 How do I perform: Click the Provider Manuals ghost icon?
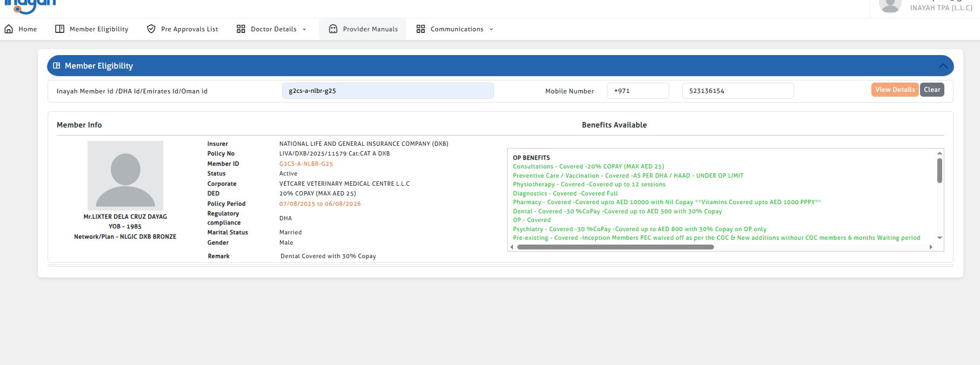(x=333, y=29)
